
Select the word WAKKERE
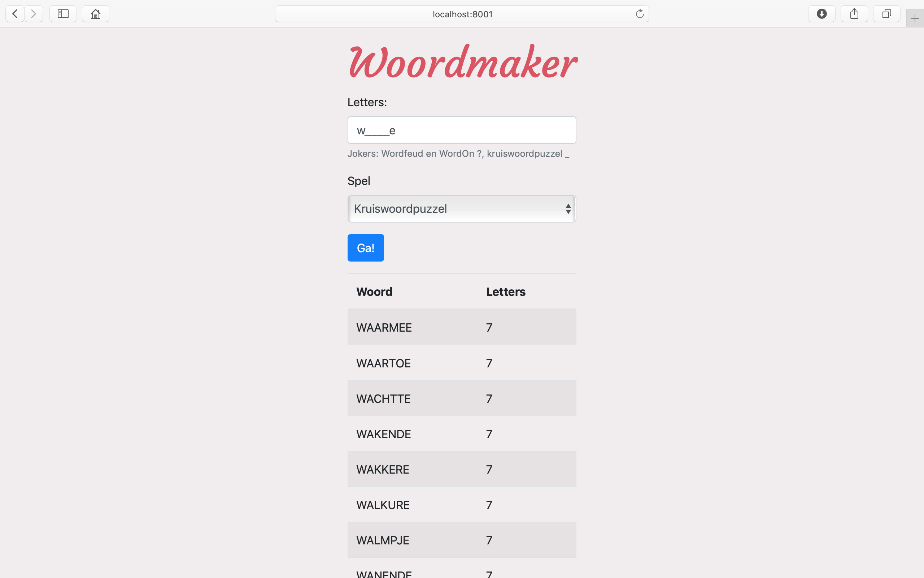(x=383, y=469)
